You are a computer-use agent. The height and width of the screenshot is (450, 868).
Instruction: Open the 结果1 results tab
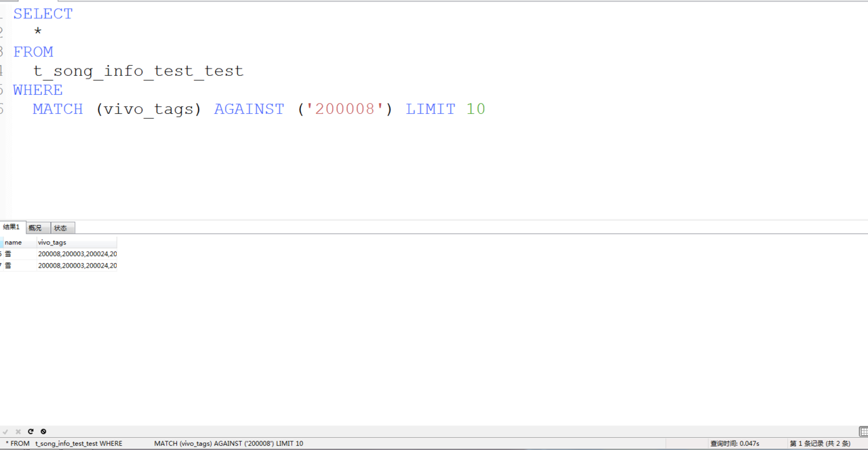click(x=12, y=228)
